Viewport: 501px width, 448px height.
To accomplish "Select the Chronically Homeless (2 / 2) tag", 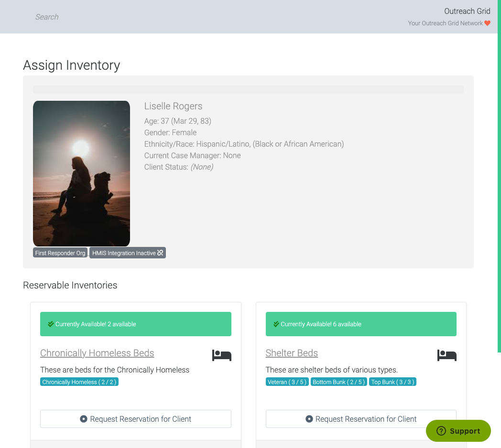I will (x=79, y=382).
